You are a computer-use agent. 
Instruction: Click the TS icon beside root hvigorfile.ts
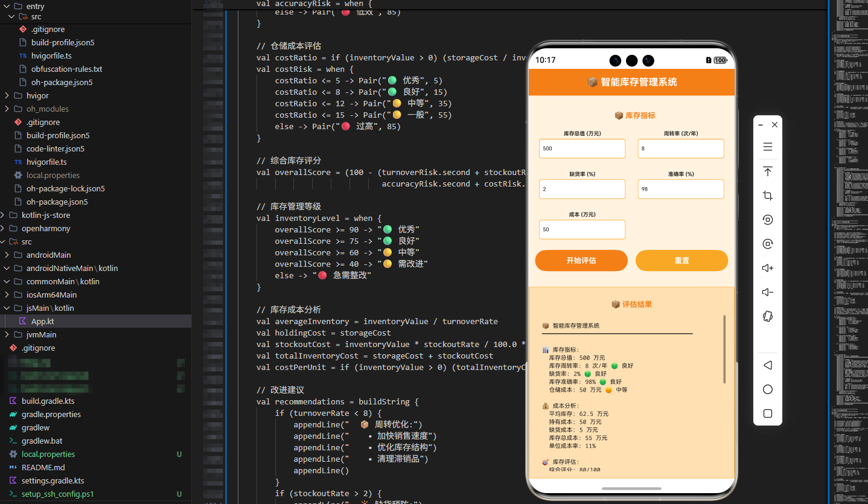[x=18, y=162]
